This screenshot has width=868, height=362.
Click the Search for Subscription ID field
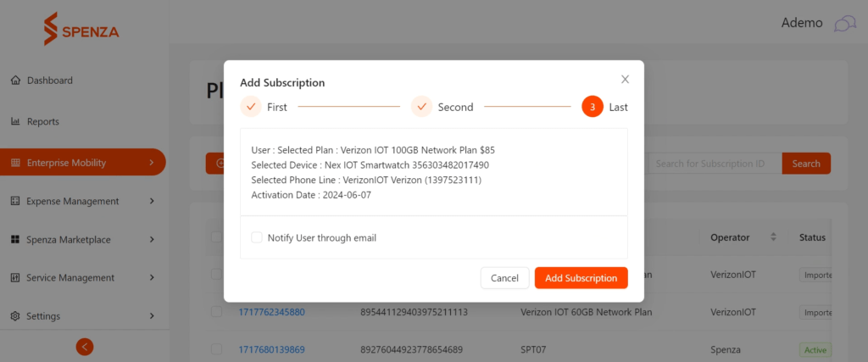click(715, 164)
